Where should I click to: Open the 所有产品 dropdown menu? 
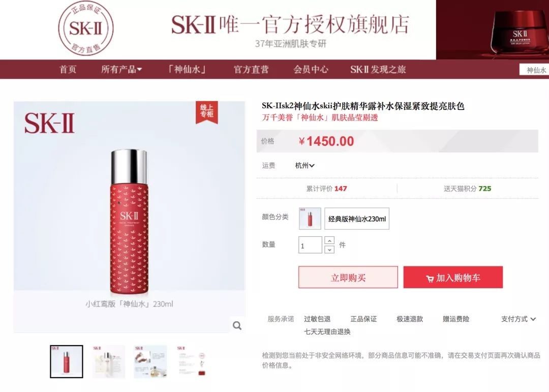pos(121,69)
